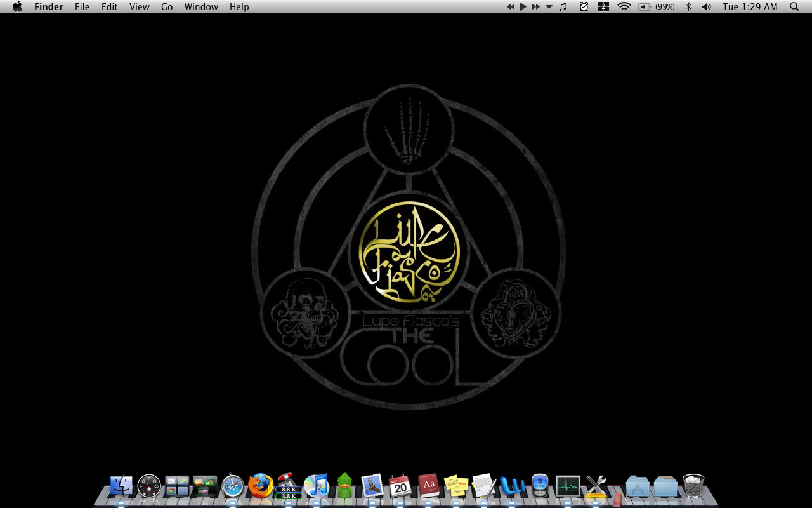The width and height of the screenshot is (812, 508).
Task: Skip to next track in menu bar
Action: (536, 7)
